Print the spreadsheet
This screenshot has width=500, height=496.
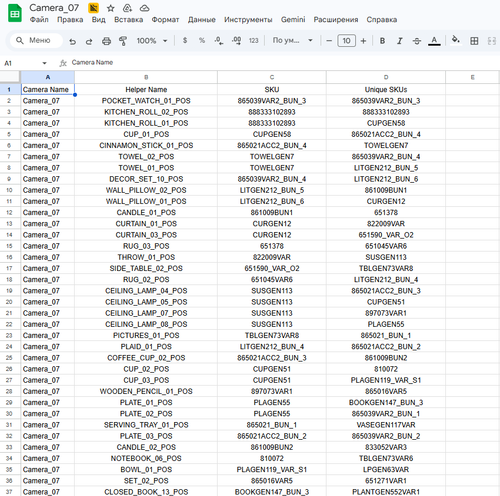point(106,41)
